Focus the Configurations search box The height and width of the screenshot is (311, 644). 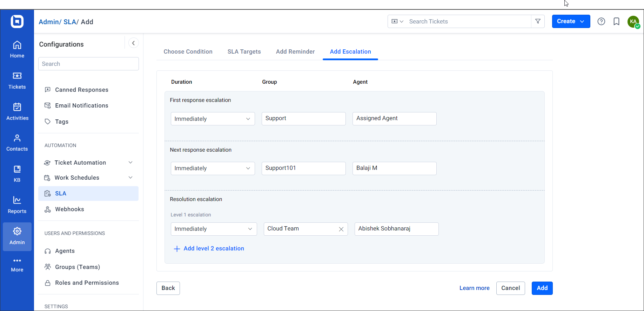88,64
